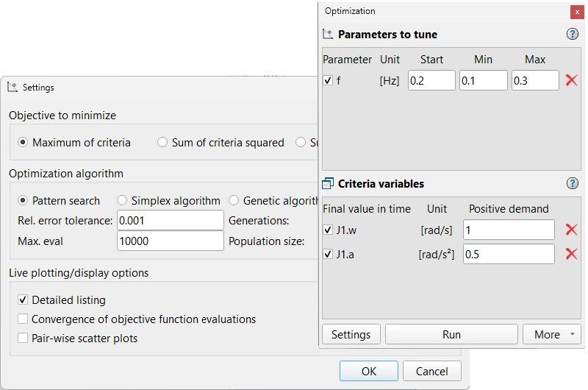Uncheck the f parameter checkbox
588x390 pixels.
(328, 81)
